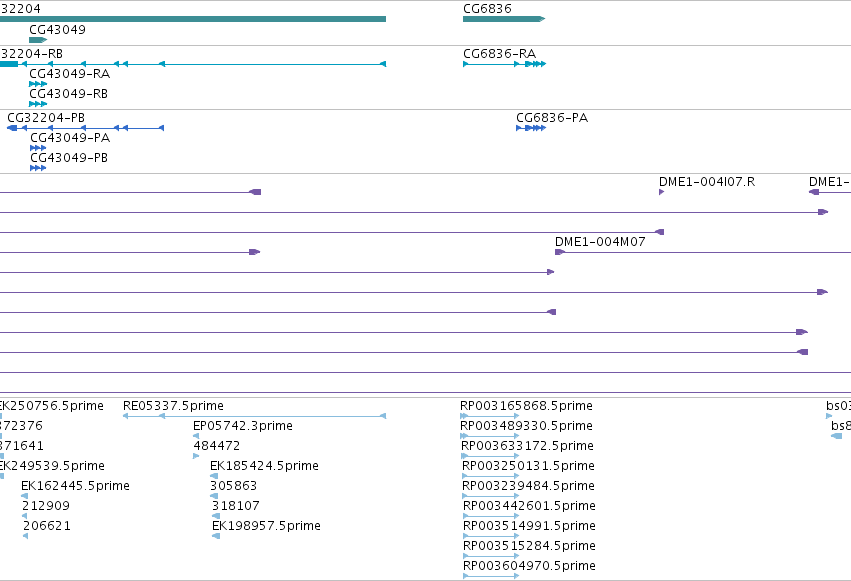This screenshot has width=851, height=581.
Task: Open the CG43049-RA transcript label
Action: tap(69, 74)
